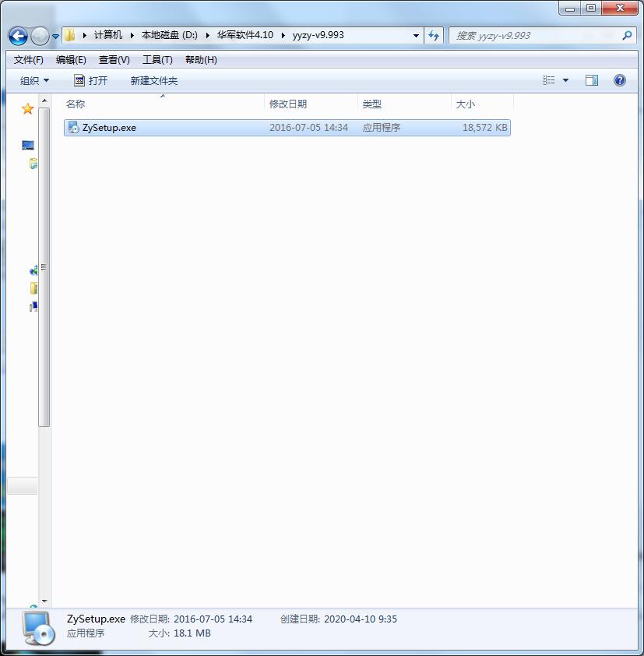Select the ZySetup.exe file icon
644x656 pixels.
pos(72,127)
